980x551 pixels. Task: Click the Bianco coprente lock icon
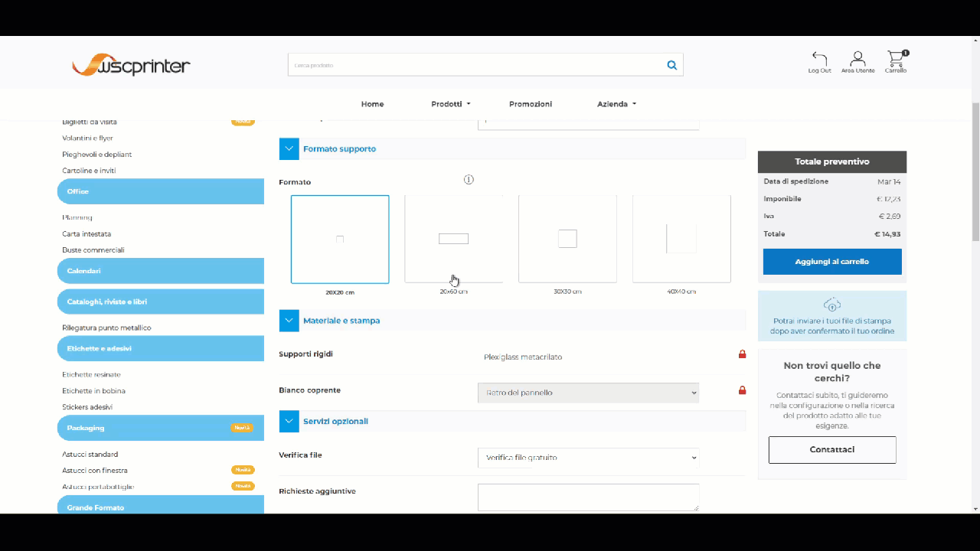click(742, 390)
